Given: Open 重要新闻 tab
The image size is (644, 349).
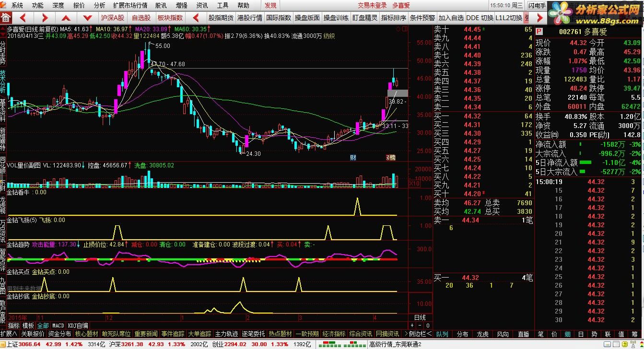Looking at the screenshot, I should coord(146,334).
